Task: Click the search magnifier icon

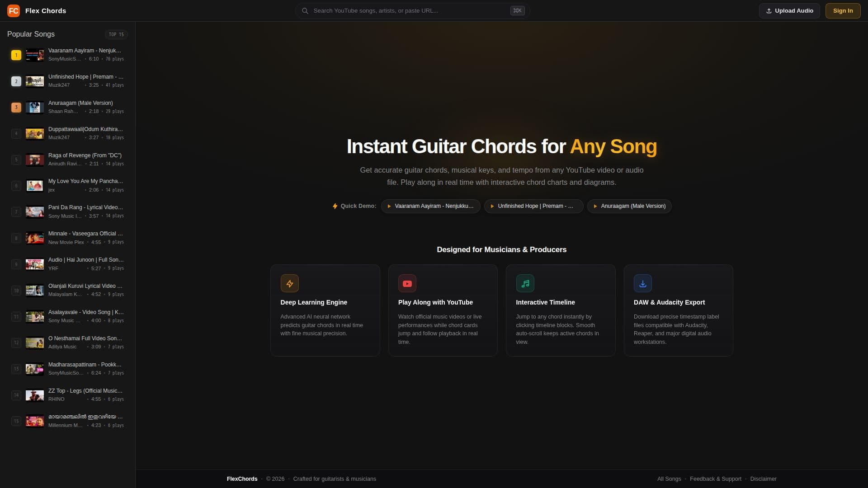Action: point(305,10)
